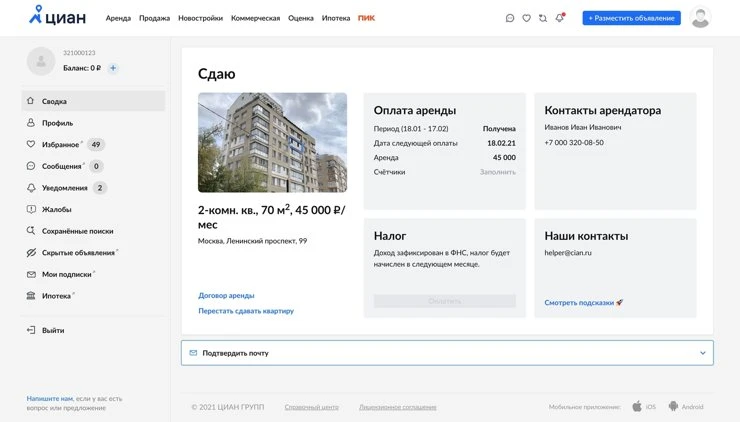This screenshot has height=422, width=740.
Task: Click Перестать сдавать квартиру link
Action: tap(246, 311)
